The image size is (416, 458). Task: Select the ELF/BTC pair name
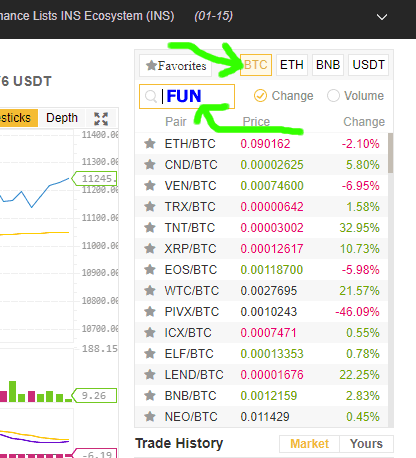[x=189, y=354]
